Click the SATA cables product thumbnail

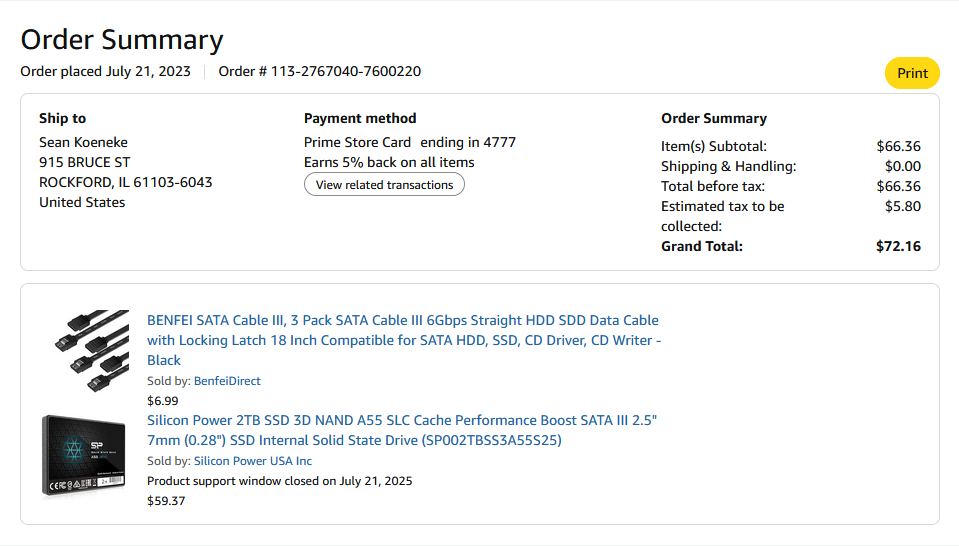click(91, 351)
